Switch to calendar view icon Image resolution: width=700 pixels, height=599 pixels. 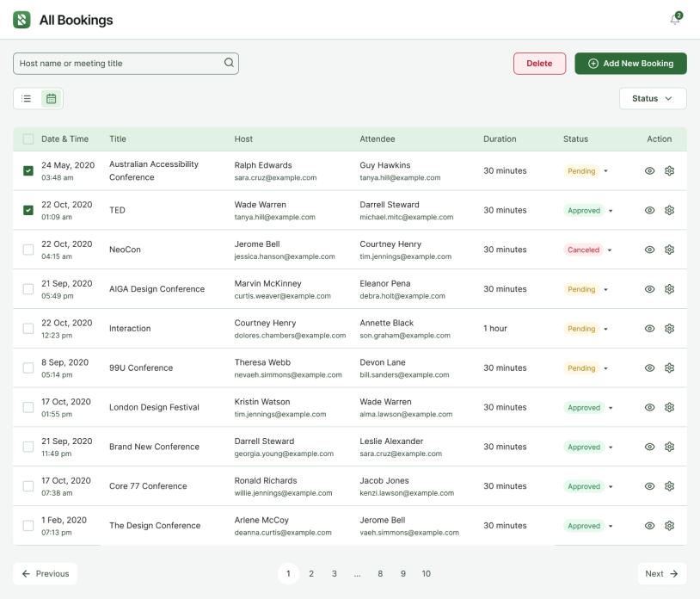52,98
